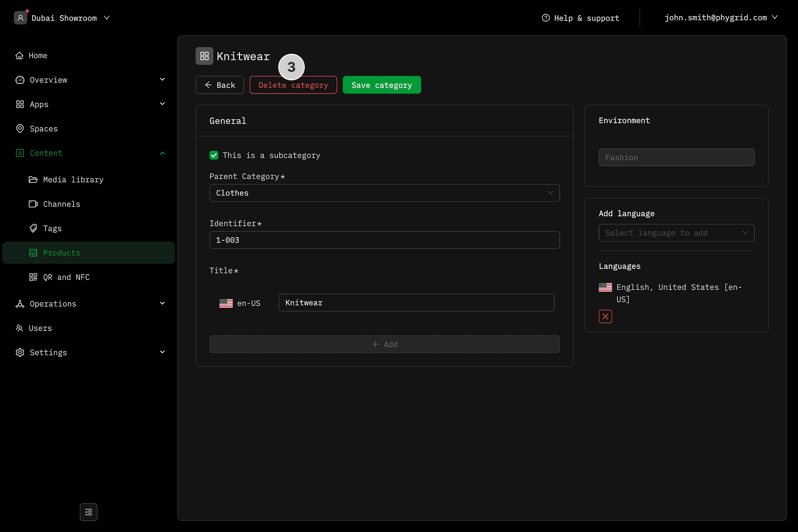Image resolution: width=798 pixels, height=532 pixels.
Task: Remove English language with red X
Action: click(x=605, y=316)
